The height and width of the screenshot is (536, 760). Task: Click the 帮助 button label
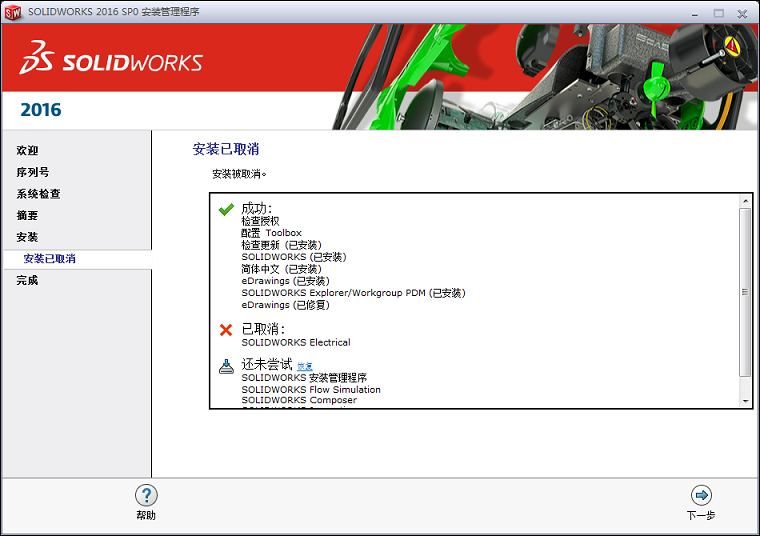pyautogui.click(x=146, y=515)
